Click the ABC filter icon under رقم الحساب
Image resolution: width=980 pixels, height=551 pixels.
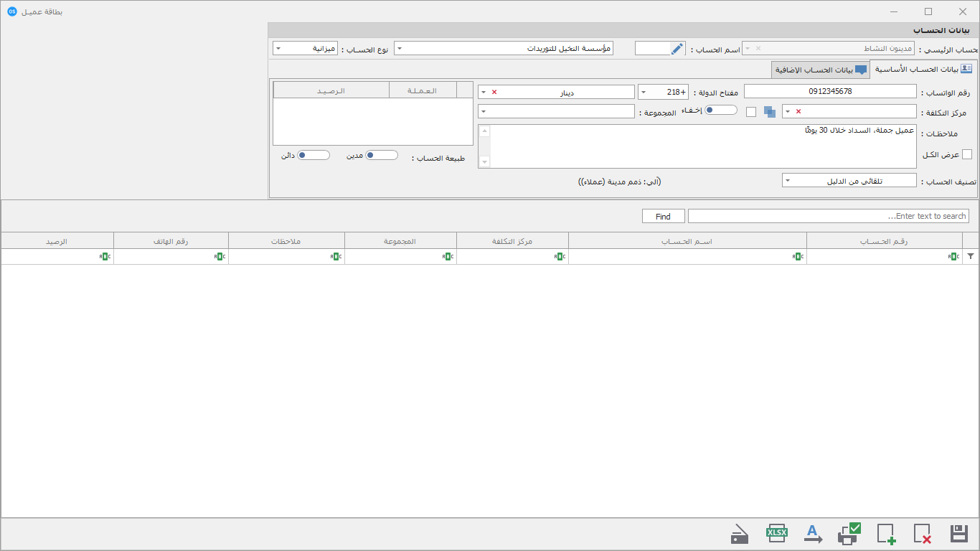point(953,256)
